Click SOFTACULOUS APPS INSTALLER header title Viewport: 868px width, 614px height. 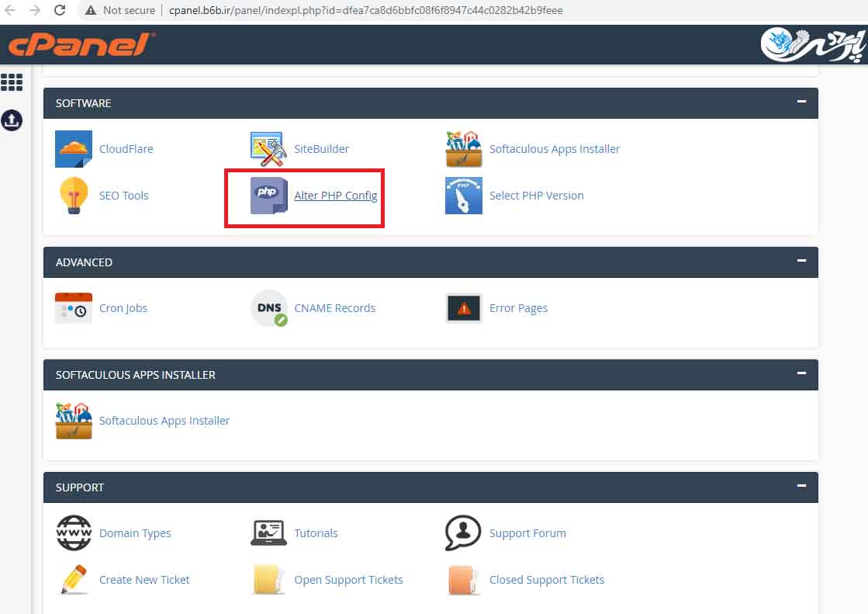tap(136, 375)
